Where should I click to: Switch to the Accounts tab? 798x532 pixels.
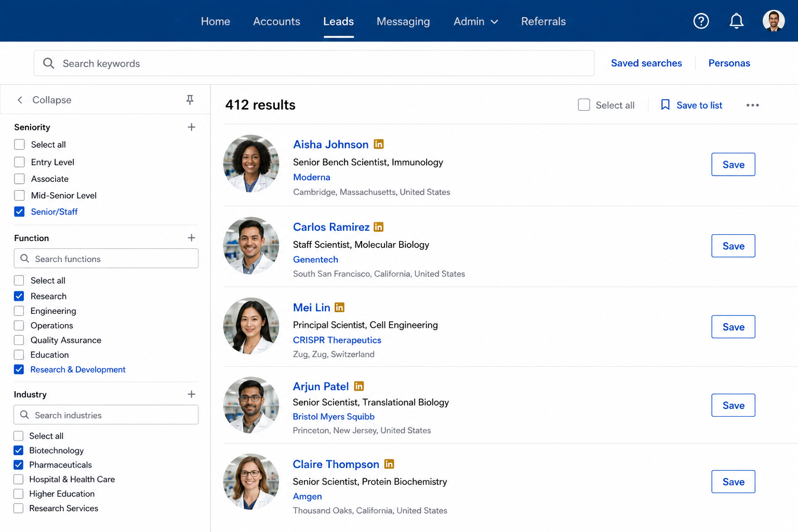coord(276,21)
